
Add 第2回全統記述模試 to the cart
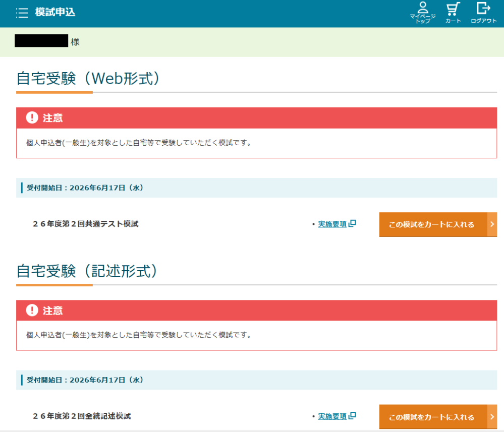[x=438, y=417]
